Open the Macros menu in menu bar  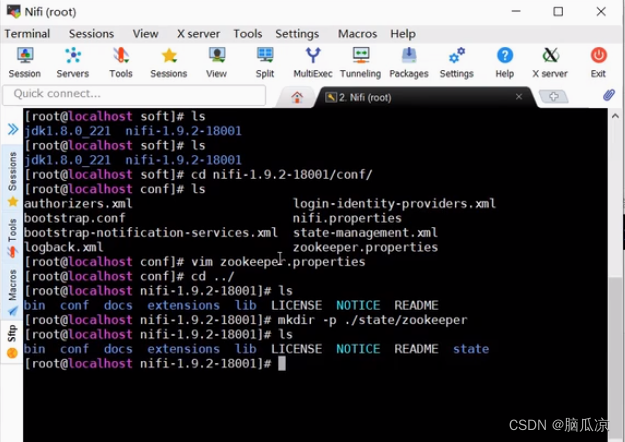(357, 33)
